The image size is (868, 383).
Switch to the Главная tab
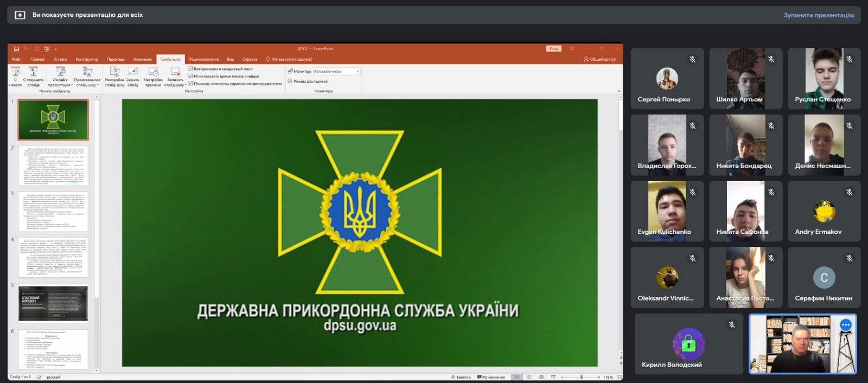point(38,59)
